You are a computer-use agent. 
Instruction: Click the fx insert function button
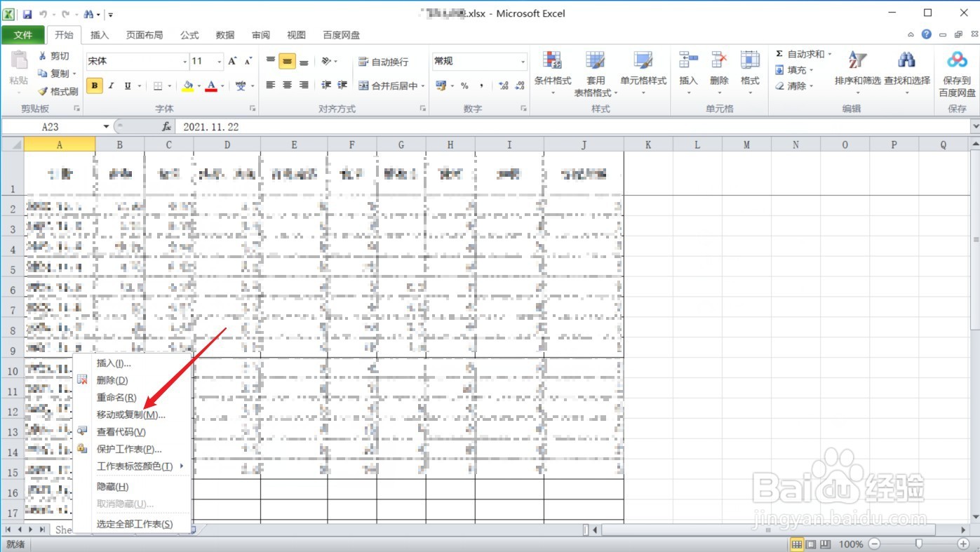click(166, 127)
